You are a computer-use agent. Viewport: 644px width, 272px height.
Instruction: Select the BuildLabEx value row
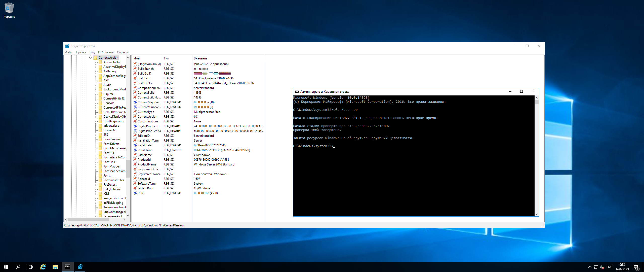tap(198, 83)
